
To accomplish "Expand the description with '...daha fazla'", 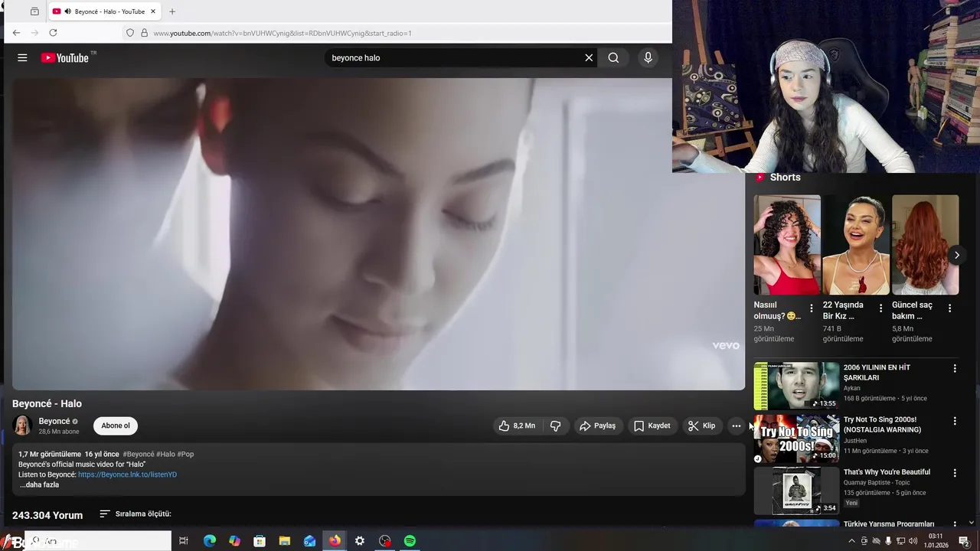I will coord(39,484).
